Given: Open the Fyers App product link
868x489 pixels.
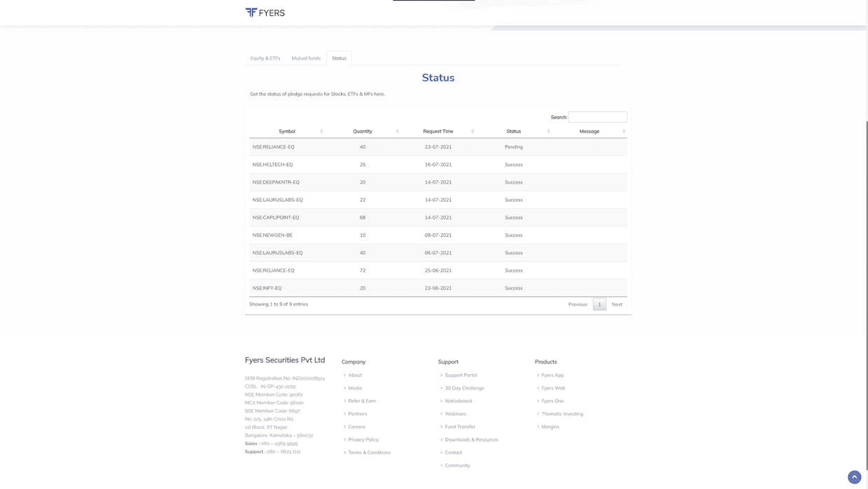Looking at the screenshot, I should point(552,375).
